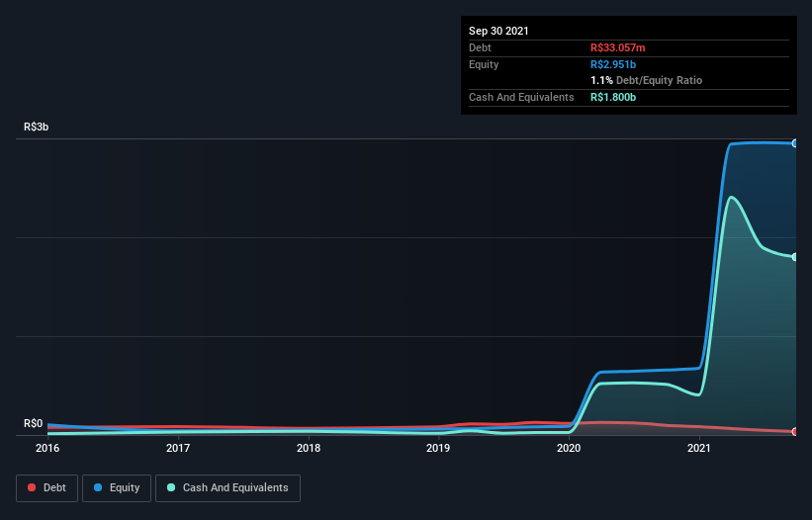Viewport: 812px width, 520px height.
Task: Click the R$1.800b cash value
Action: pyautogui.click(x=613, y=97)
